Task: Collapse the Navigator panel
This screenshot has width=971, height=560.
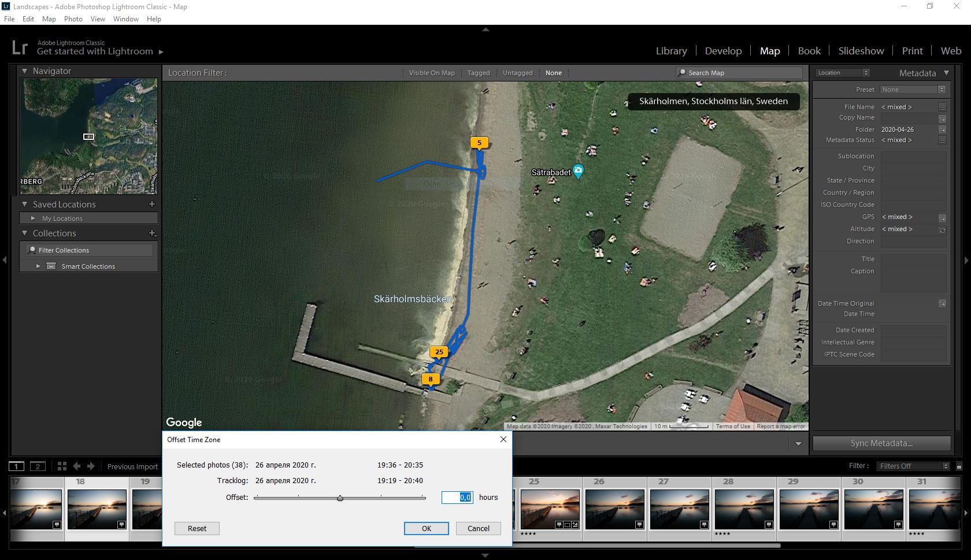Action: (24, 71)
